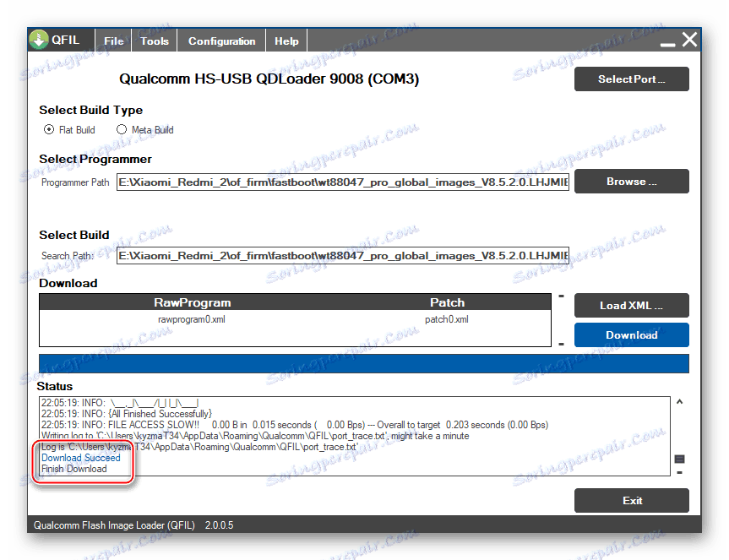The image size is (729, 560).
Task: Click the status log scroll down control
Action: pyautogui.click(x=679, y=473)
